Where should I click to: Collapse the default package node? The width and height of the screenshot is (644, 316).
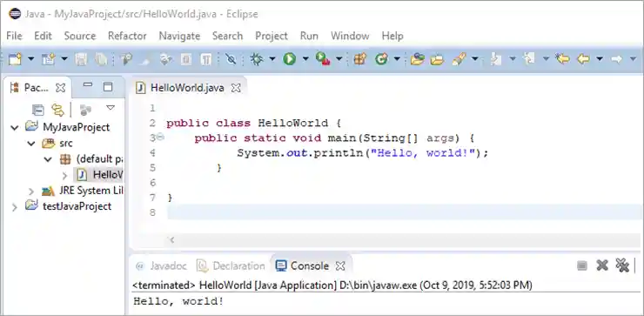(48, 159)
